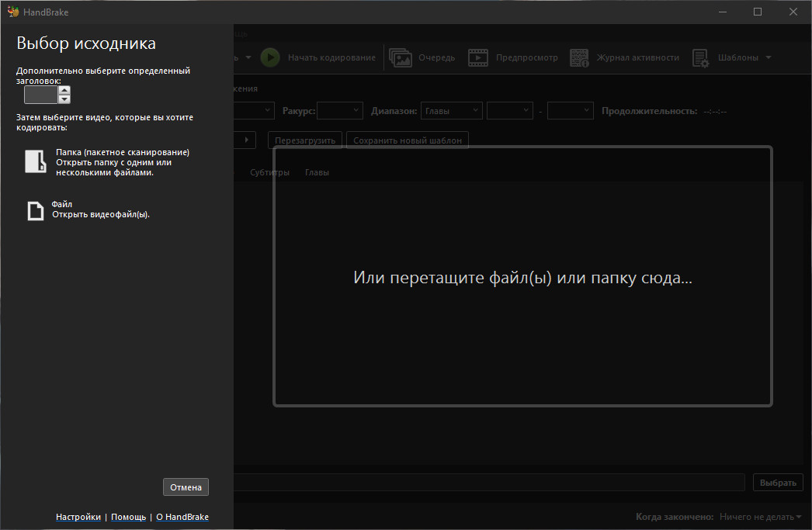Viewport: 812px width, 530px height.
Task: Click the Предпросмотр toolbar label
Action: click(526, 57)
